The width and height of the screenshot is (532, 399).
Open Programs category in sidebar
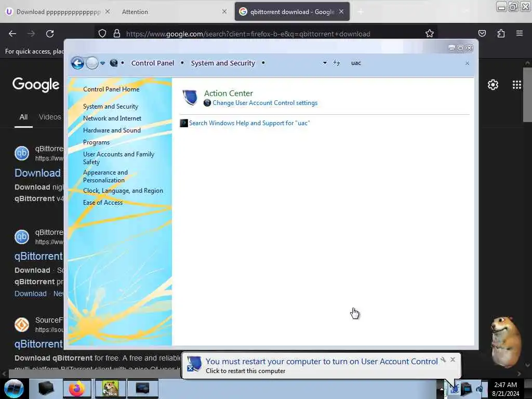tap(96, 142)
